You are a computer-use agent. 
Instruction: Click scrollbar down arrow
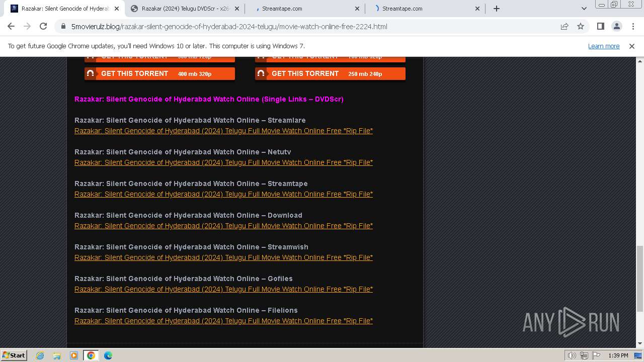639,344
